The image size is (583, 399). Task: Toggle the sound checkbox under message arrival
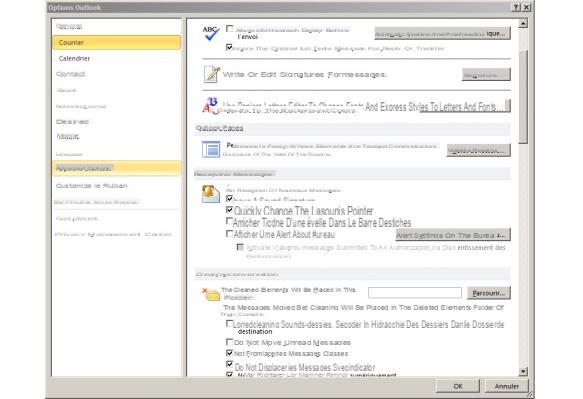[x=229, y=199]
